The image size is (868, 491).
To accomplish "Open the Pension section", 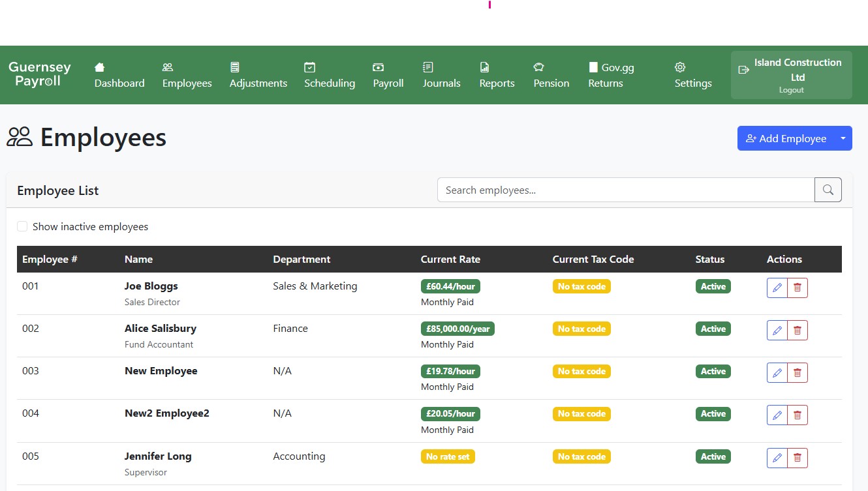I will pyautogui.click(x=551, y=75).
